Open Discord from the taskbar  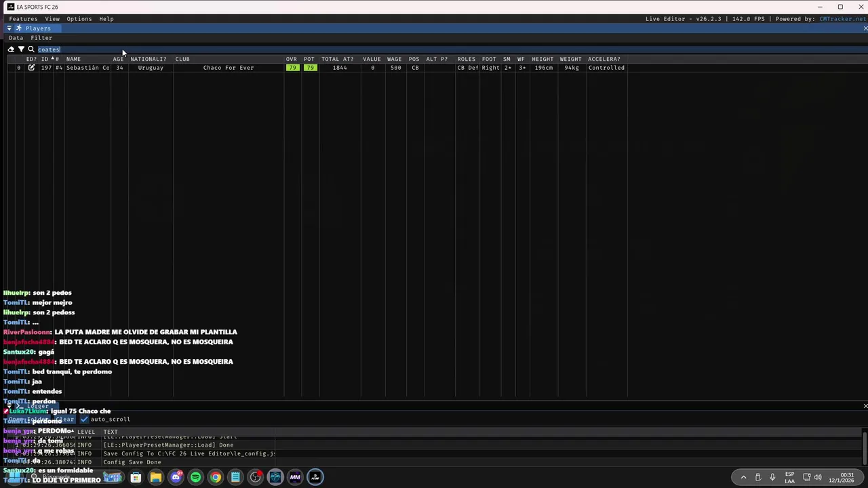pos(176,477)
